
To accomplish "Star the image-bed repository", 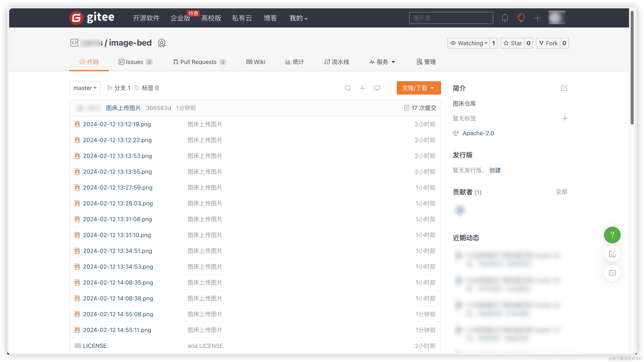I will coord(513,43).
